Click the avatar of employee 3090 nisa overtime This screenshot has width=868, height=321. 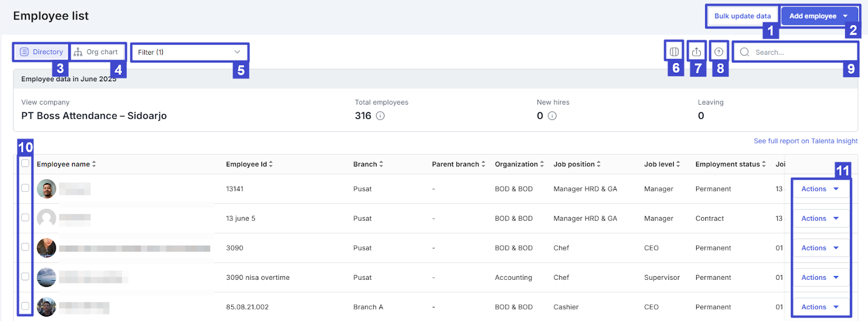(x=47, y=278)
